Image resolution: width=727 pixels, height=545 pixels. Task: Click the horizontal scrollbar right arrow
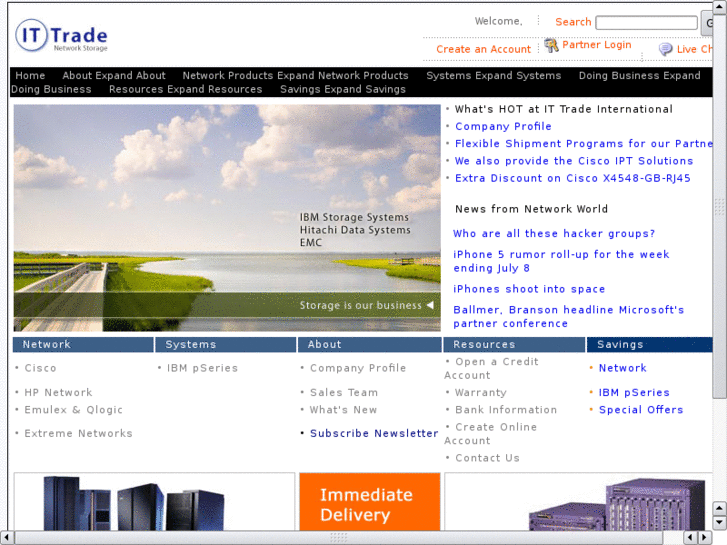pos(705,538)
